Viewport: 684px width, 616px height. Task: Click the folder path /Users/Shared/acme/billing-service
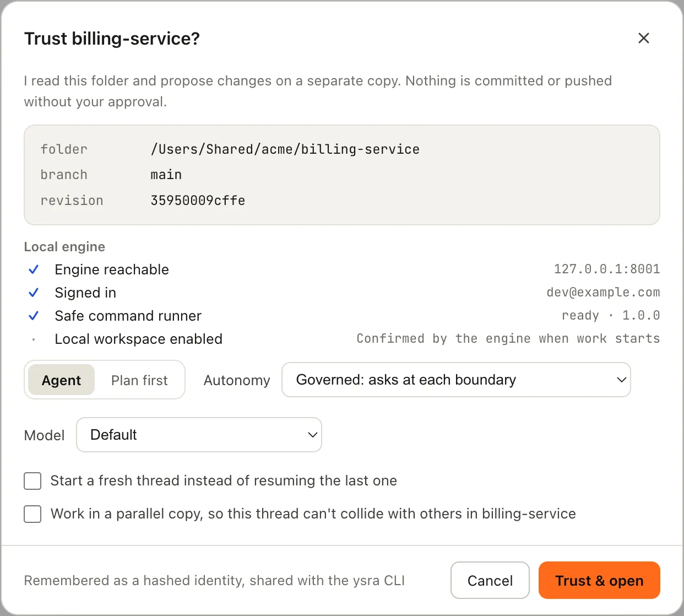pyautogui.click(x=285, y=149)
